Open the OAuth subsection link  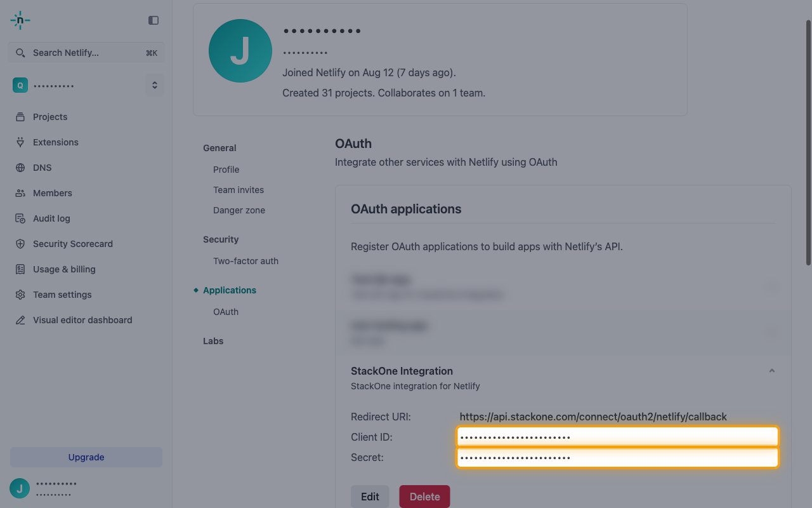tap(226, 312)
